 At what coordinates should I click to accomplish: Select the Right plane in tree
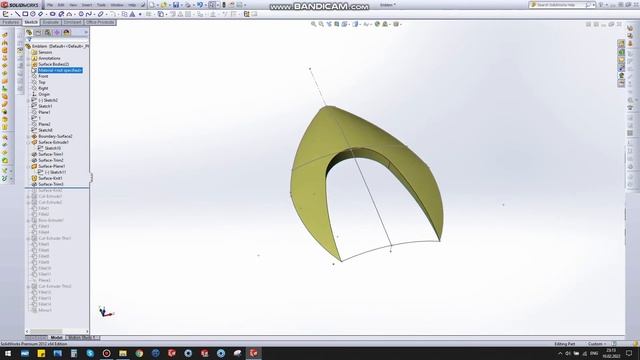(43, 88)
